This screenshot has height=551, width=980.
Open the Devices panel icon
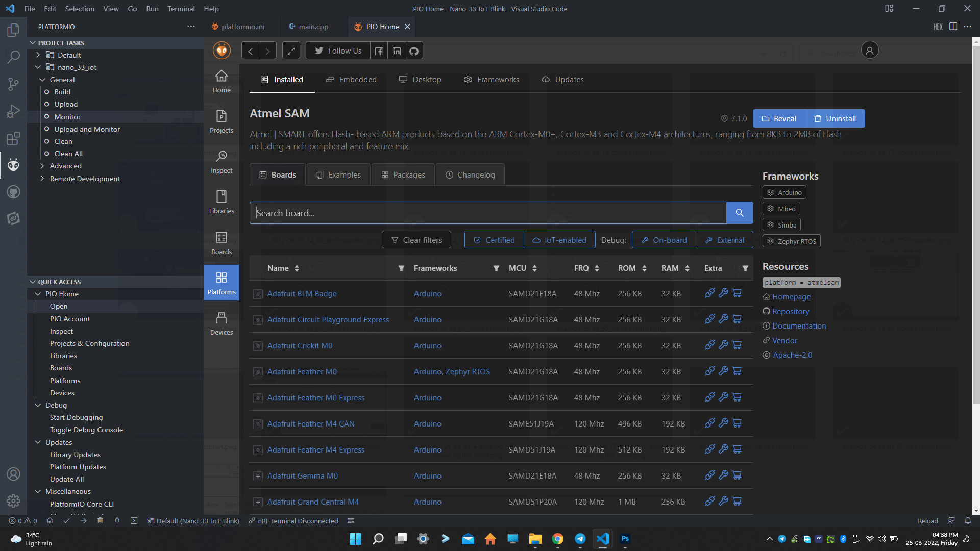[221, 323]
